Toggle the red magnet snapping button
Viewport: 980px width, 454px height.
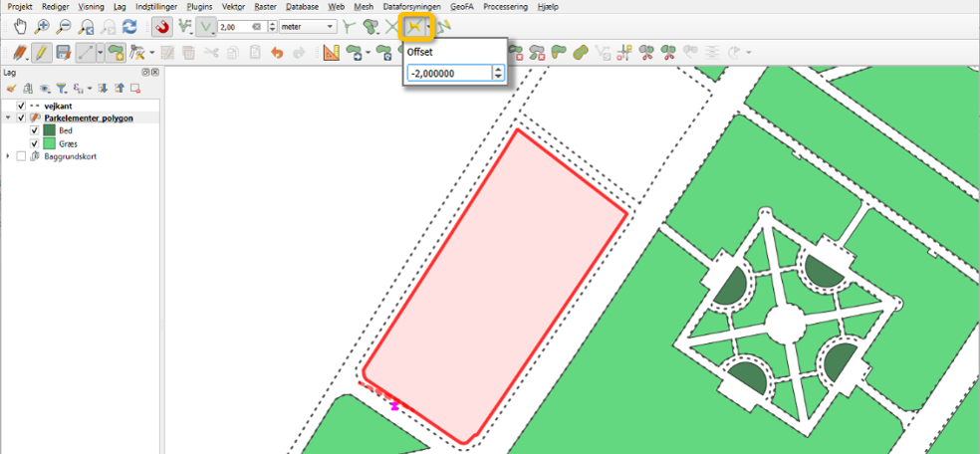162,27
